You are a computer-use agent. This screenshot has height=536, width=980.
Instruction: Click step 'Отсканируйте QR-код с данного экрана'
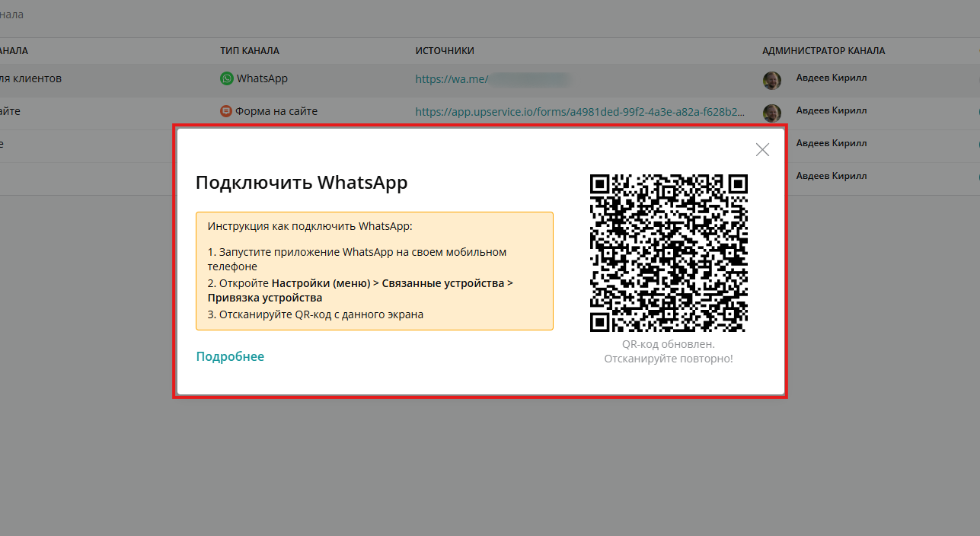coord(315,314)
